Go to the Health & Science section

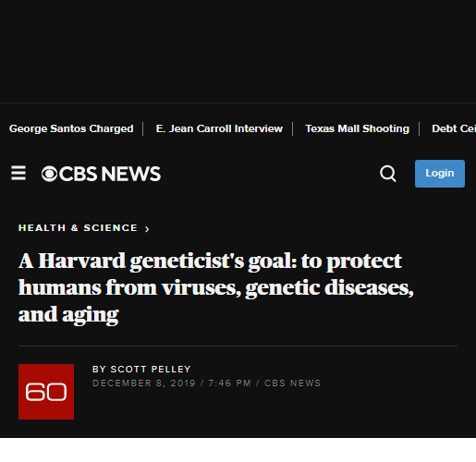pos(78,228)
